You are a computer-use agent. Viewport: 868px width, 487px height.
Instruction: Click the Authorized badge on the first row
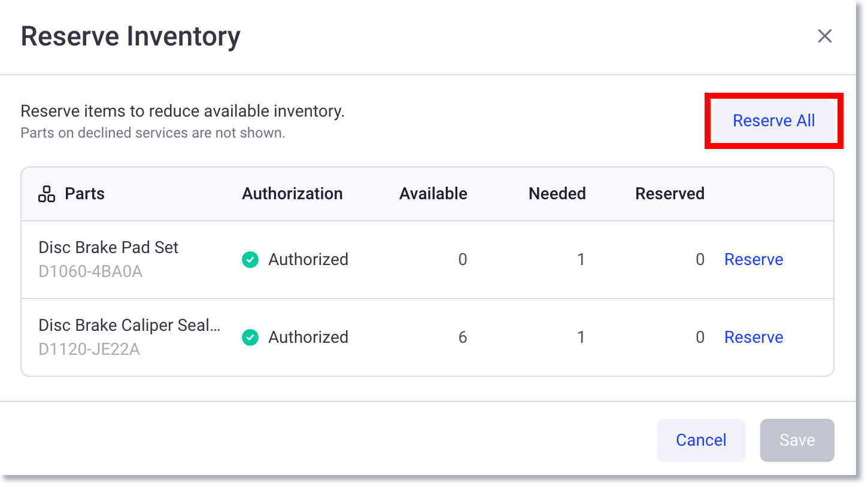click(x=295, y=260)
